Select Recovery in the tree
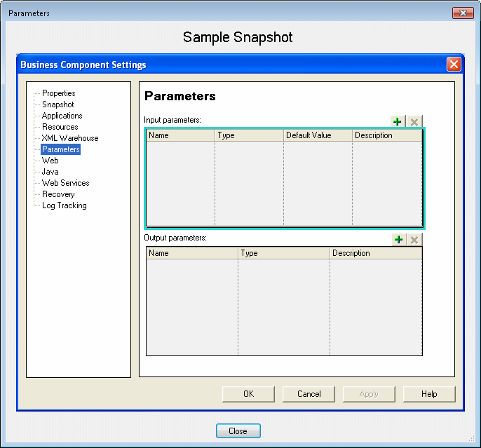The height and width of the screenshot is (448, 481). 58,194
